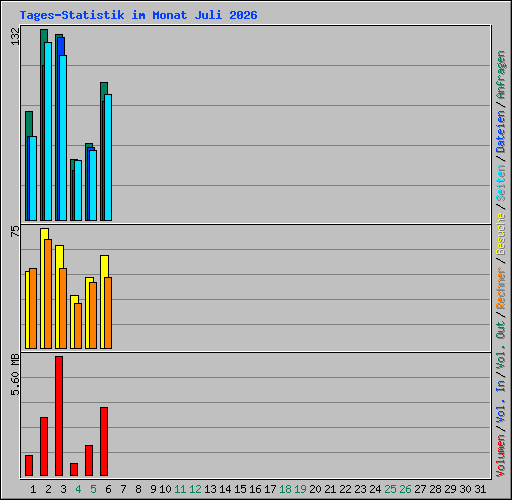Click the orange Rechner legend label
Viewport: 512px width, 500px height.
pos(501,288)
